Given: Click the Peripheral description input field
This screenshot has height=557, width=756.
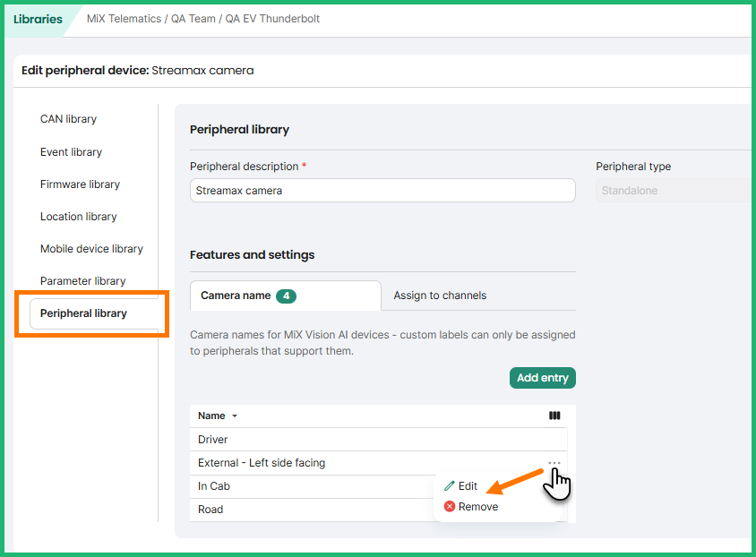Looking at the screenshot, I should click(x=382, y=191).
